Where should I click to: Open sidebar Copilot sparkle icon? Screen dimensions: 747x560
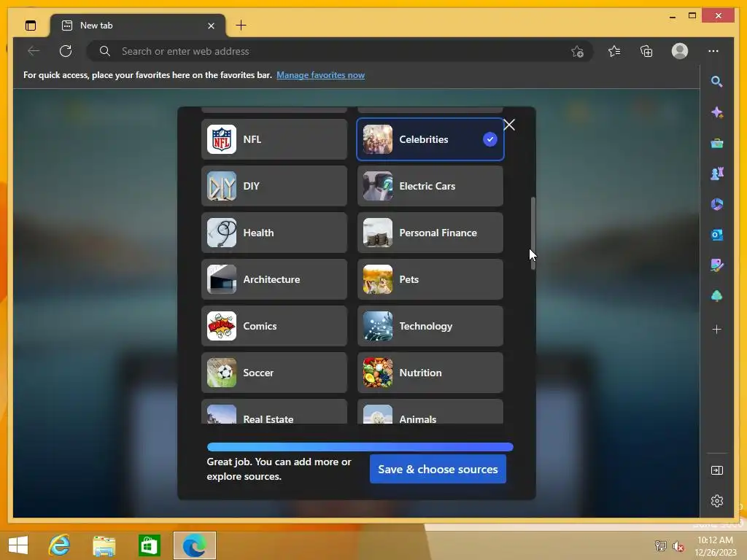(716, 112)
